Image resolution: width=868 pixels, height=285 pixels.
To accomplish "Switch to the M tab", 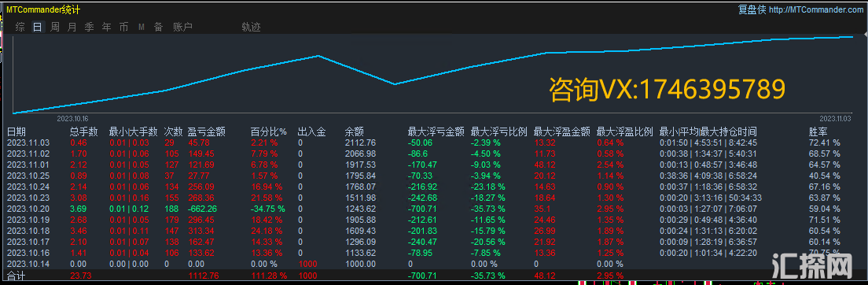I will (x=142, y=27).
